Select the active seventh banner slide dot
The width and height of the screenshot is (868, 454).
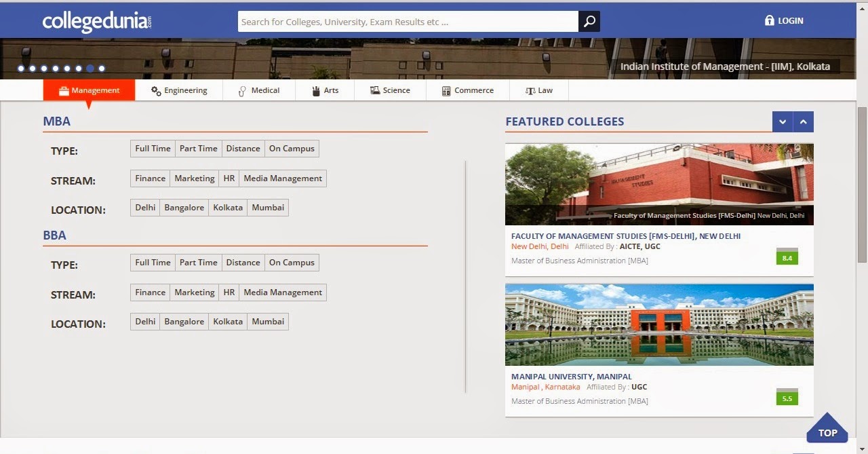[90, 69]
